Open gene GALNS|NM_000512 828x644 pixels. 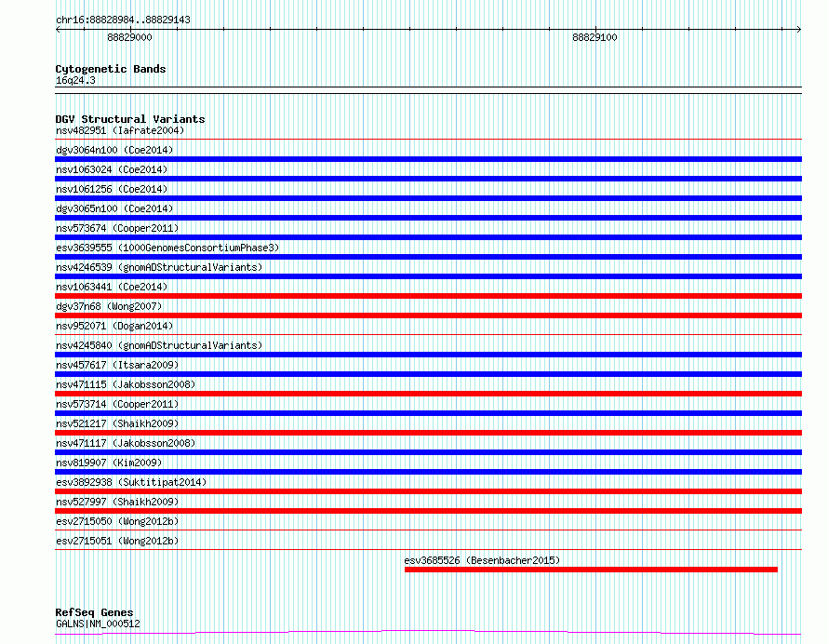tap(98, 624)
